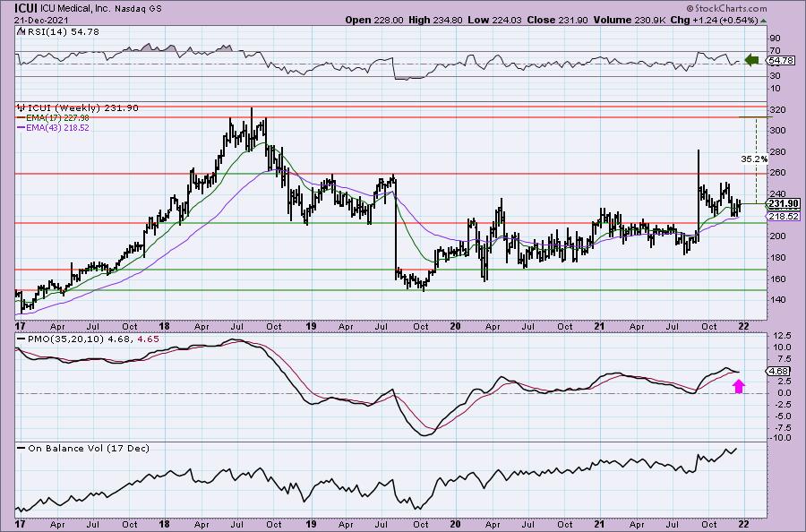Click the 10 RSI axis label
Viewport: 806px width, 532px height.
coord(776,89)
